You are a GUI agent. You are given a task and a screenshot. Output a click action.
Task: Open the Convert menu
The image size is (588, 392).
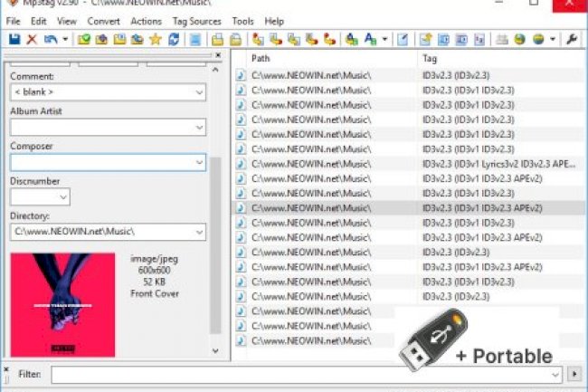pyautogui.click(x=103, y=22)
